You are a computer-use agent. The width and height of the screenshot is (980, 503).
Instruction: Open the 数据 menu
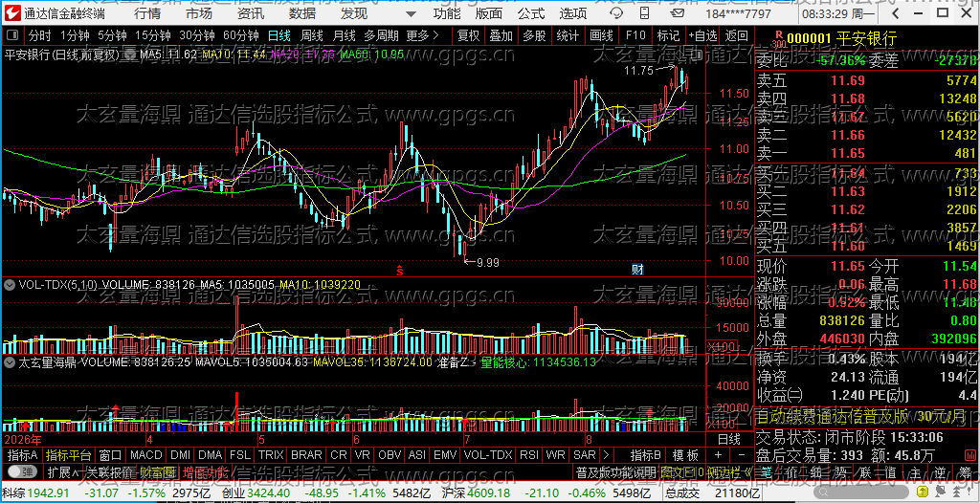pos(302,13)
